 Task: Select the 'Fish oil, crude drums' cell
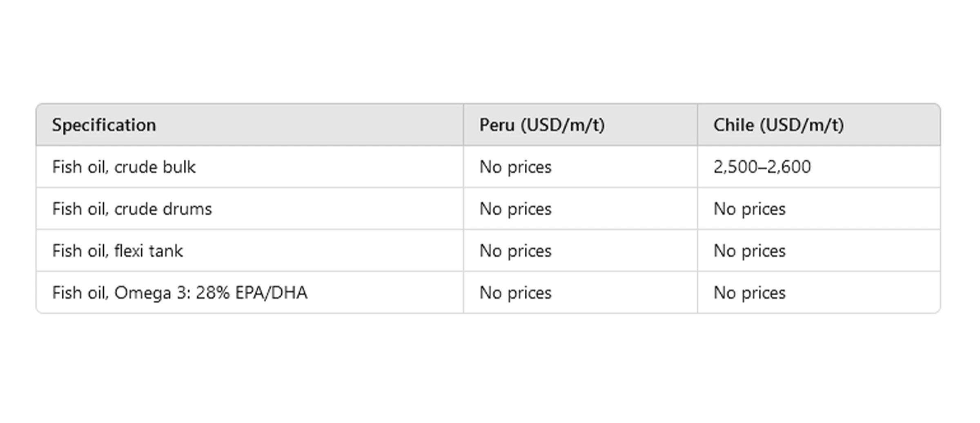(132, 209)
